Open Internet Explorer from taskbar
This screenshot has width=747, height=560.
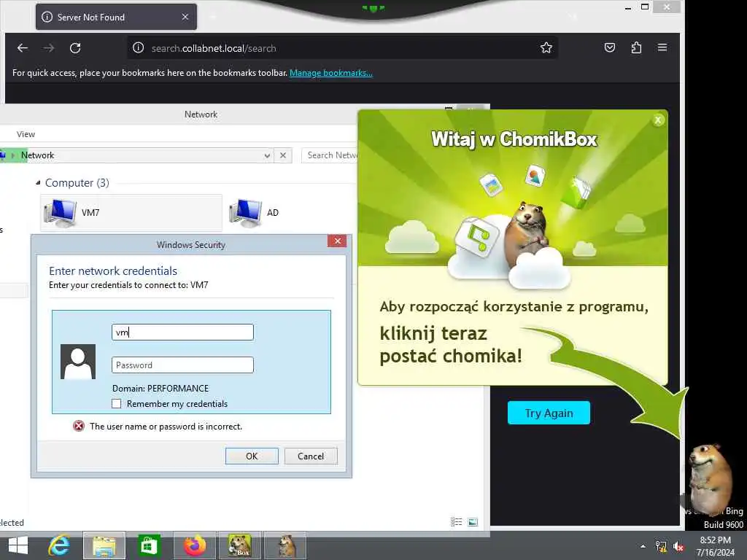(x=60, y=545)
